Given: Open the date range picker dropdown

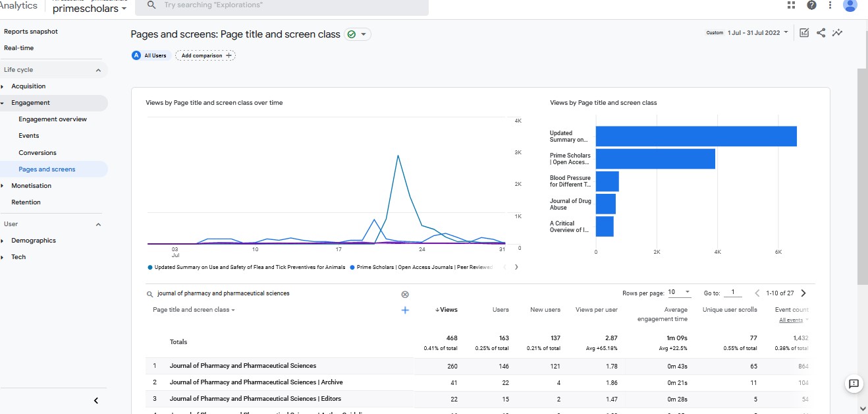Looking at the screenshot, I should coord(757,32).
